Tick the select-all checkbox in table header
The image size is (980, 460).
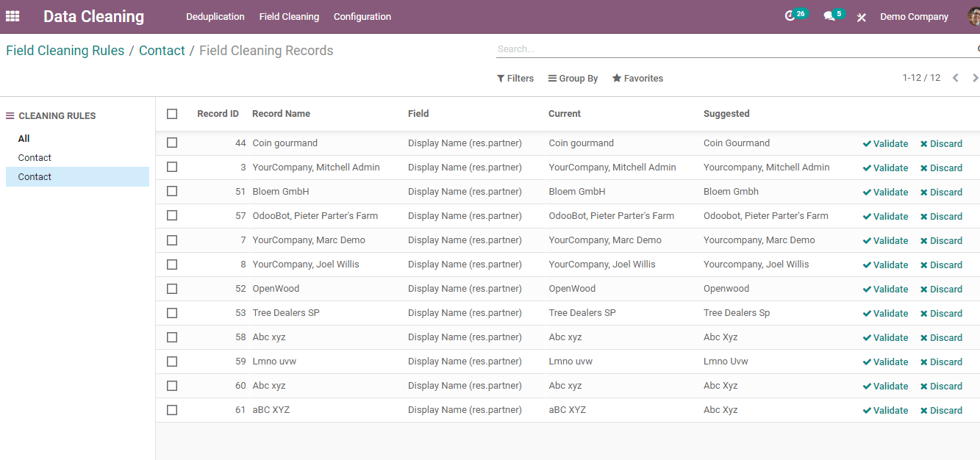[x=172, y=114]
